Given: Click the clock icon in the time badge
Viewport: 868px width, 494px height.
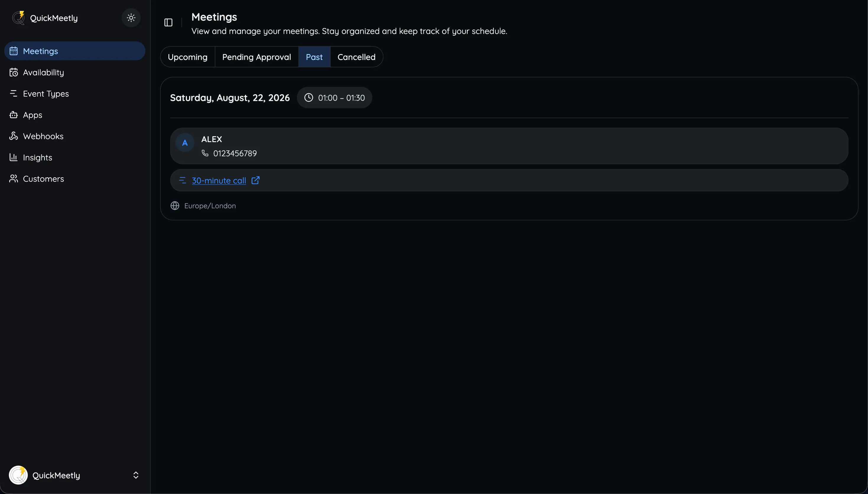Looking at the screenshot, I should click(309, 98).
